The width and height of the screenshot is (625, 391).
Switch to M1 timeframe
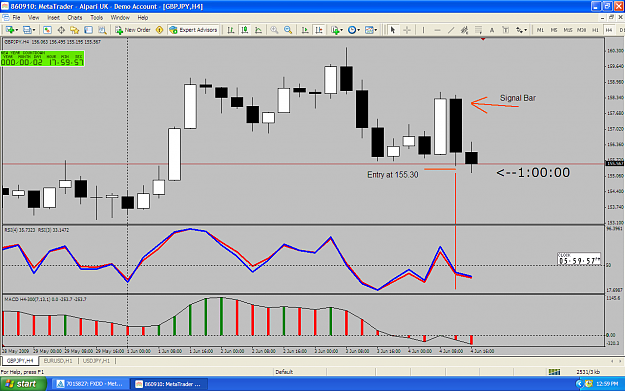point(540,30)
